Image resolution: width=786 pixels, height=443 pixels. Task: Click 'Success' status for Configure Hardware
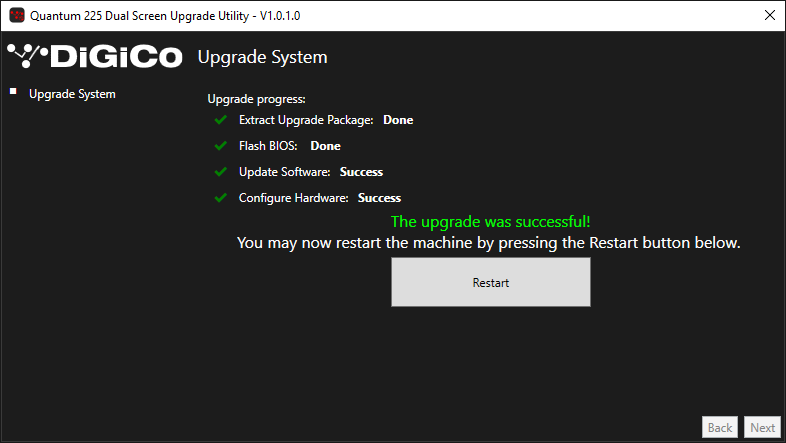(x=379, y=198)
